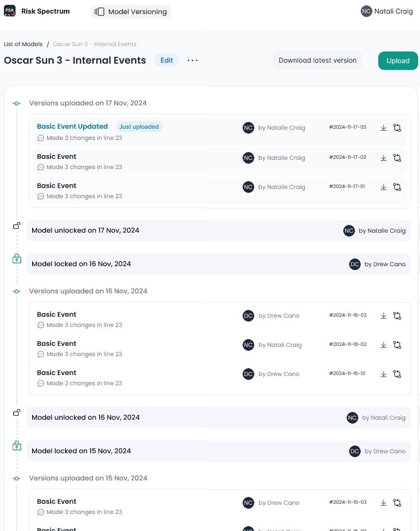Click compare icon for version #2024-11-16-02
The height and width of the screenshot is (531, 420).
pyautogui.click(x=397, y=345)
